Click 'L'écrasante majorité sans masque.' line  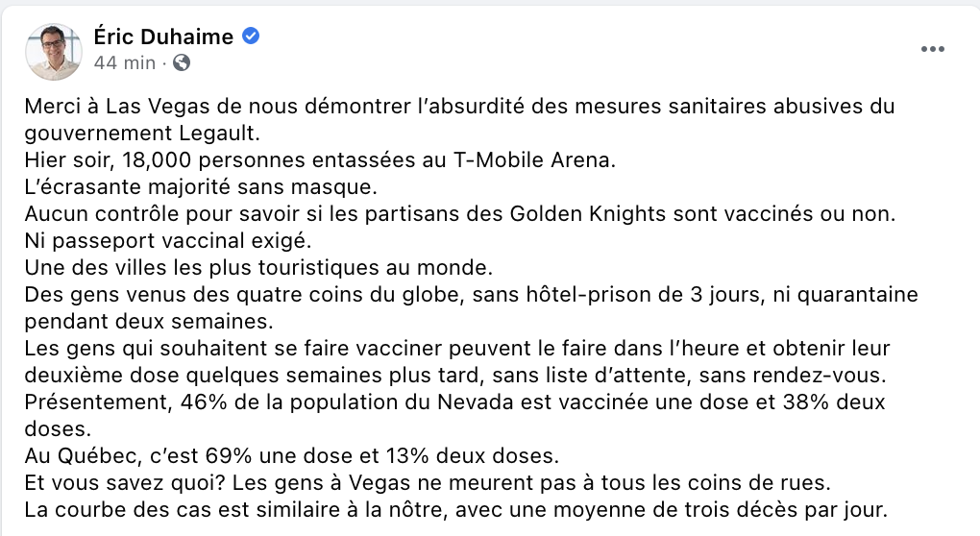[x=201, y=186]
